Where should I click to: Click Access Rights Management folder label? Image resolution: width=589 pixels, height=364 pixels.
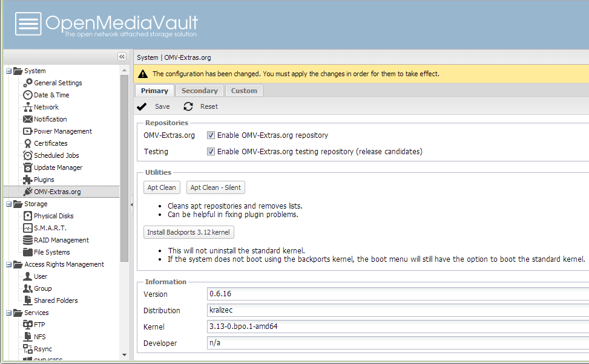[x=64, y=264]
